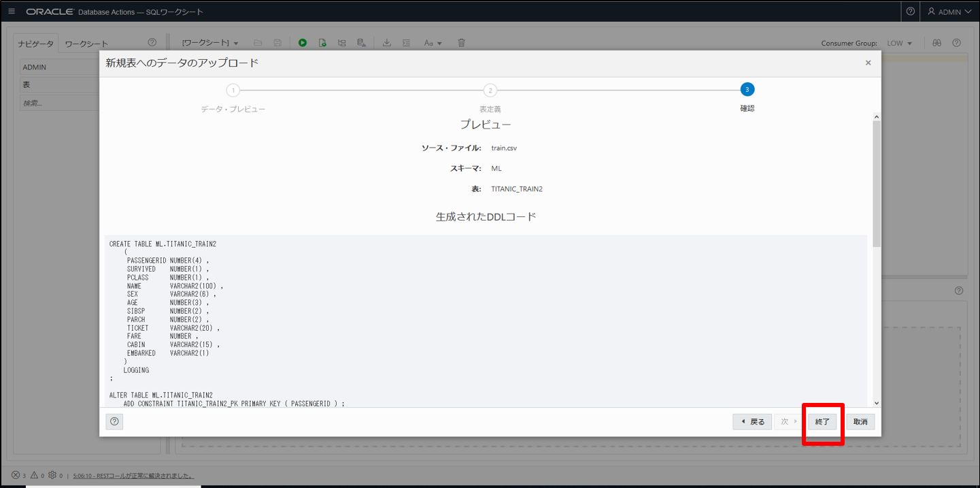Switch to the ワークシート side tab

(86, 44)
